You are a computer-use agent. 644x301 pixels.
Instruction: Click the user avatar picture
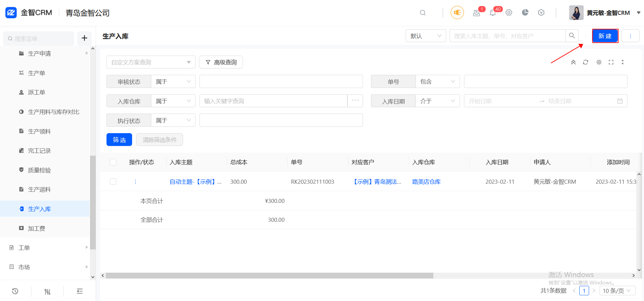(576, 13)
